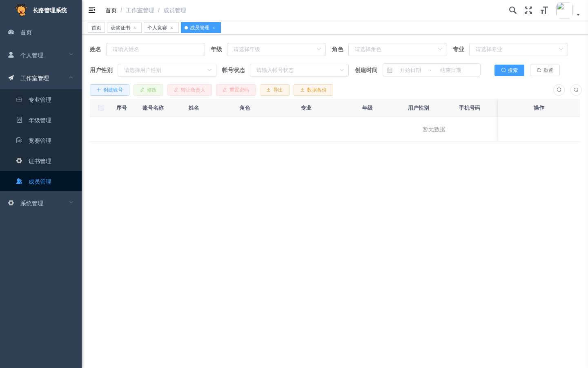Open the 年级 dropdown
The height and width of the screenshot is (368, 588).
[276, 49]
